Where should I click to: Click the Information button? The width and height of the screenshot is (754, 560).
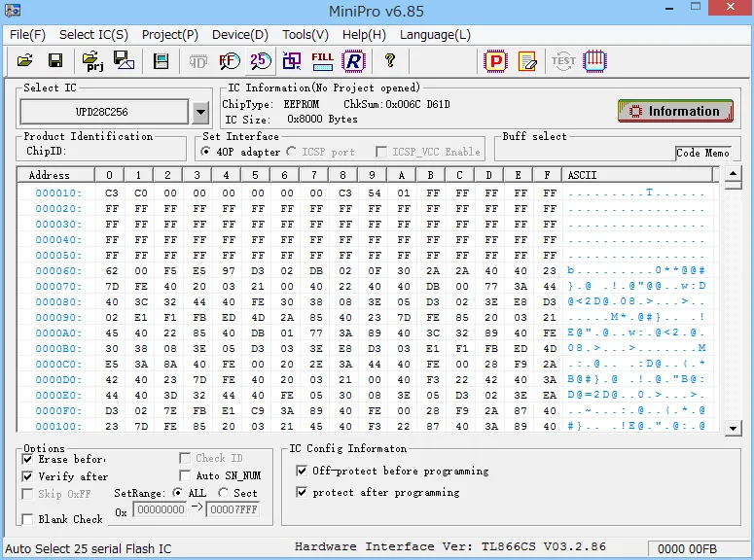point(675,111)
